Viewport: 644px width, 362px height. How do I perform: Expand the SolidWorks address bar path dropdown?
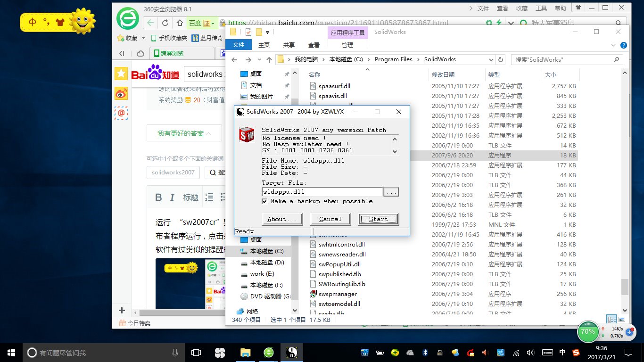pyautogui.click(x=491, y=59)
